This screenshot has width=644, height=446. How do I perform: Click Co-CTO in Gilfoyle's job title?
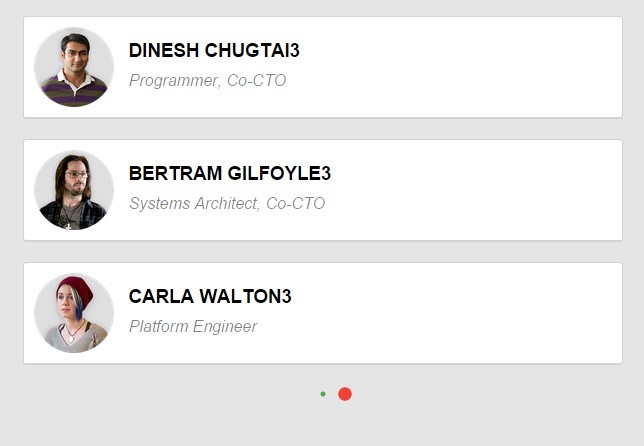point(296,203)
